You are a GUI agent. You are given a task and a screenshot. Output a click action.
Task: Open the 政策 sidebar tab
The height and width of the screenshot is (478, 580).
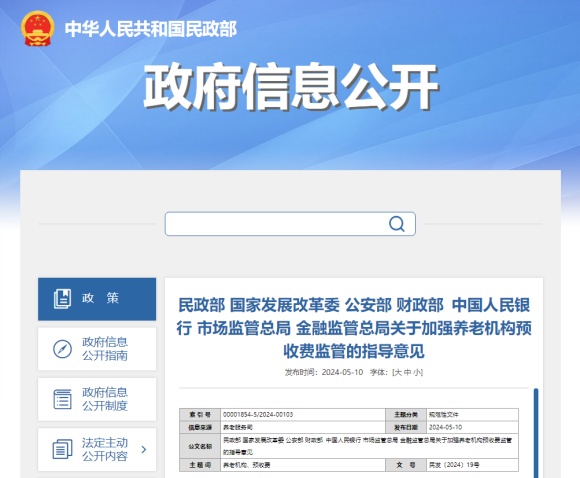pyautogui.click(x=97, y=299)
